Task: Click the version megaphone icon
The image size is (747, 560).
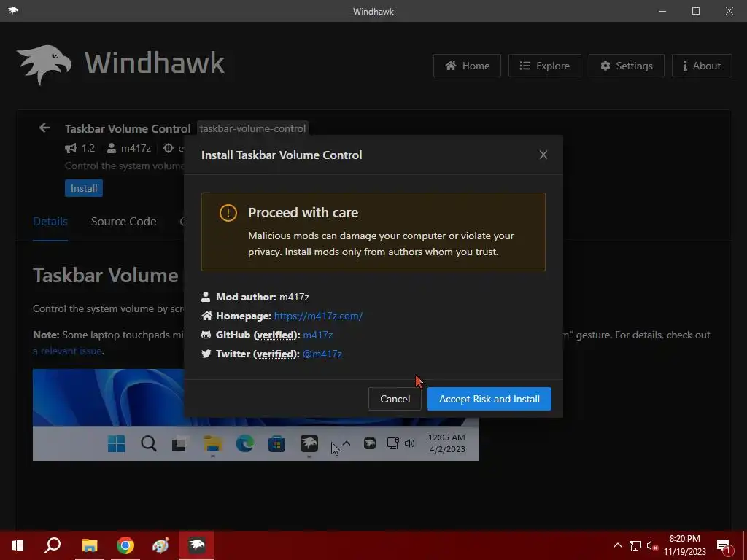Action: 71,148
